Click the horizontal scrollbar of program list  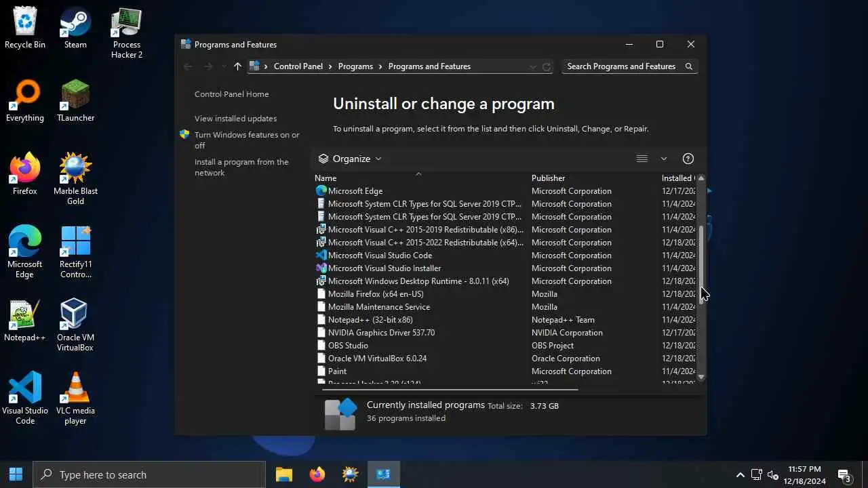[450, 390]
